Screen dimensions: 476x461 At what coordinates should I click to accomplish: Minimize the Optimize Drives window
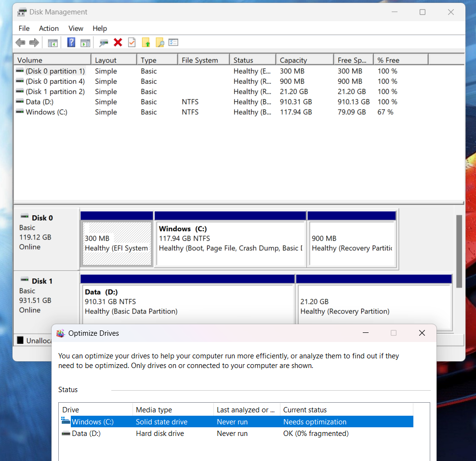tap(366, 333)
